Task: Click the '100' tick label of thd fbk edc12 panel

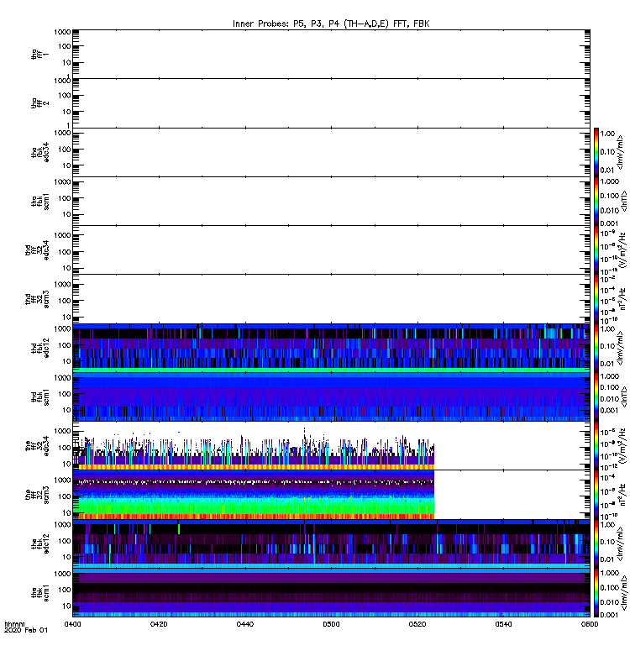Action: (65, 345)
